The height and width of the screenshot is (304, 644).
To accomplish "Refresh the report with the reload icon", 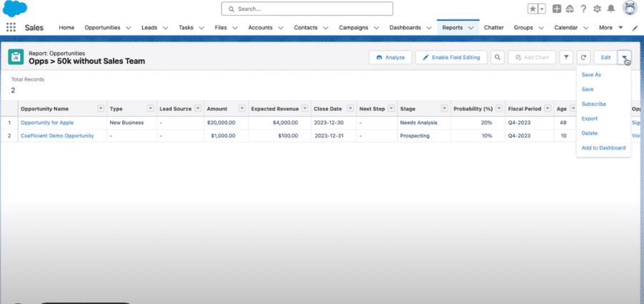I will coord(583,57).
